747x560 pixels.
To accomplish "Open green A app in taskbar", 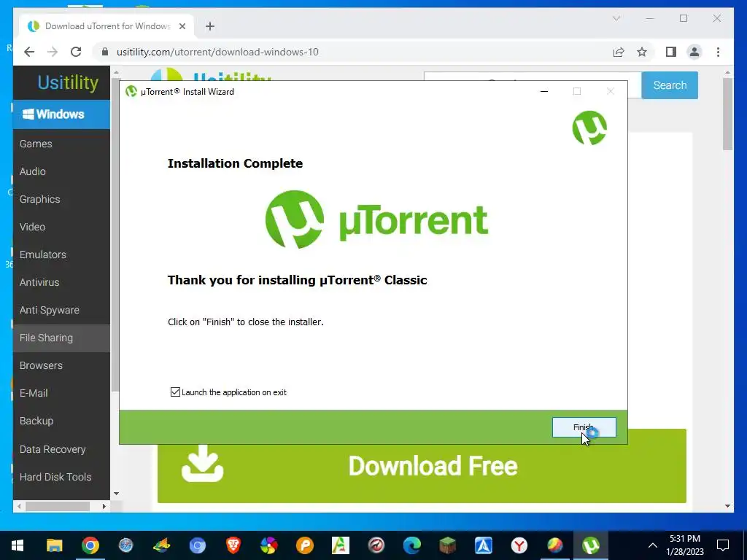I will 340,545.
